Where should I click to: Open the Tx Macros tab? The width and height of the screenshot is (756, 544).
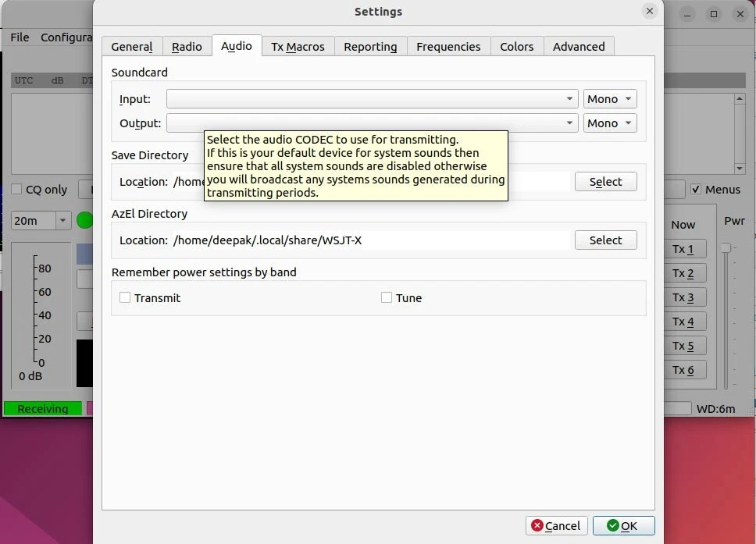click(298, 47)
